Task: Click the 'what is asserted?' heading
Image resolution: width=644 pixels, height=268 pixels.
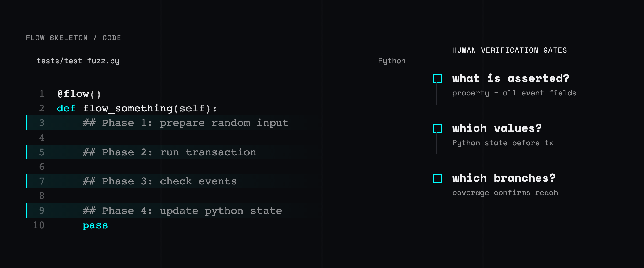Action: 511,79
